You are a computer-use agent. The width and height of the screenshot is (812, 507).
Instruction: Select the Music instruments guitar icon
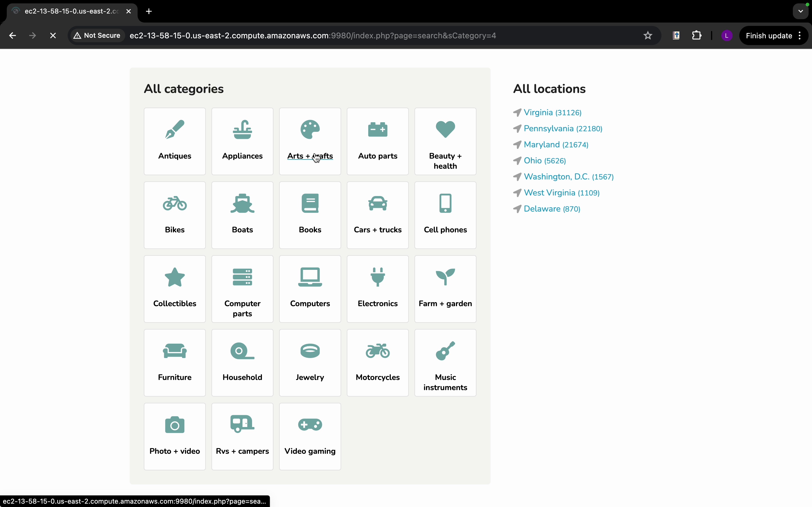point(445,351)
